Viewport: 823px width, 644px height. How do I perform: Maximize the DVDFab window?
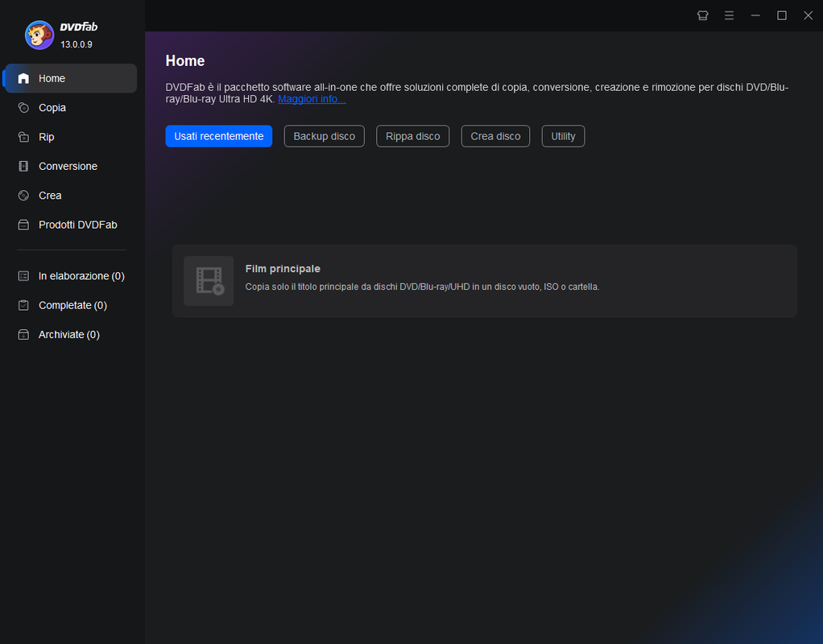782,16
